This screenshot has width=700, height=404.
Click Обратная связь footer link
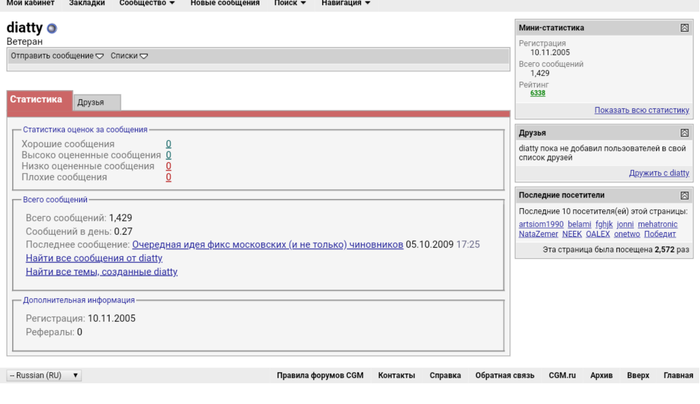pyautogui.click(x=504, y=375)
